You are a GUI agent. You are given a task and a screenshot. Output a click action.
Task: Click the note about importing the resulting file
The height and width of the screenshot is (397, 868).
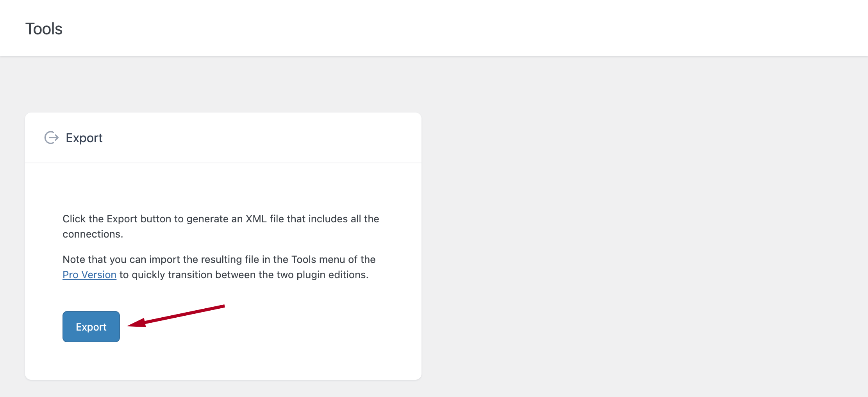pos(219,259)
